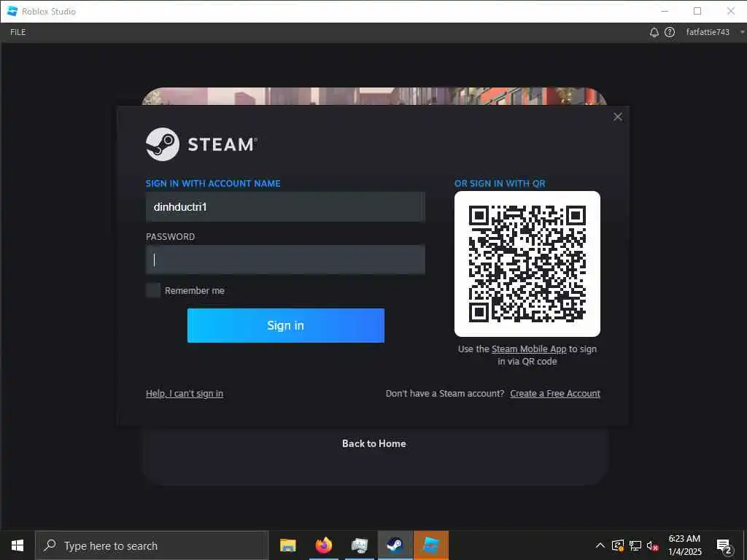Open the Create a Free Account link

[555, 393]
